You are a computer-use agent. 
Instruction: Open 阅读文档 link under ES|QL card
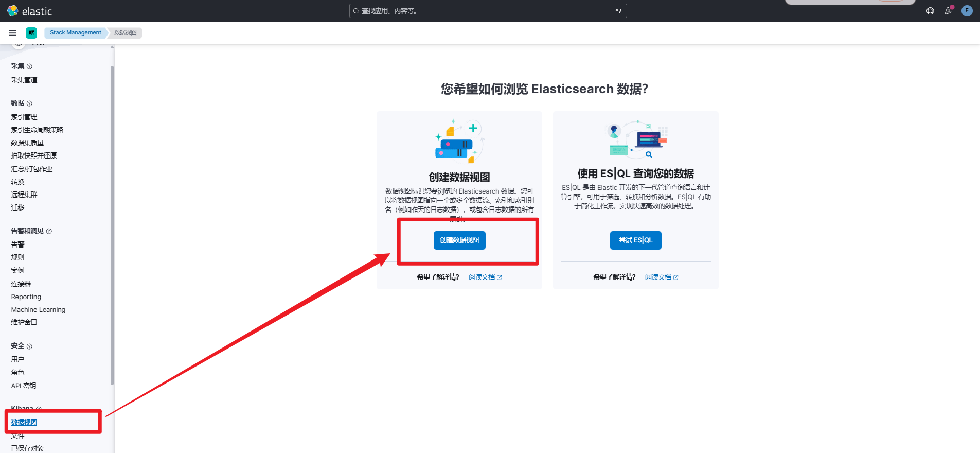(x=662, y=277)
